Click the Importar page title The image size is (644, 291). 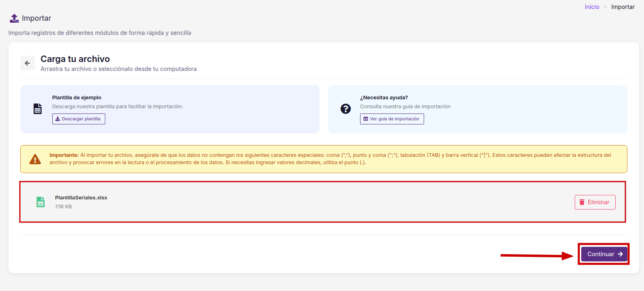pos(36,18)
